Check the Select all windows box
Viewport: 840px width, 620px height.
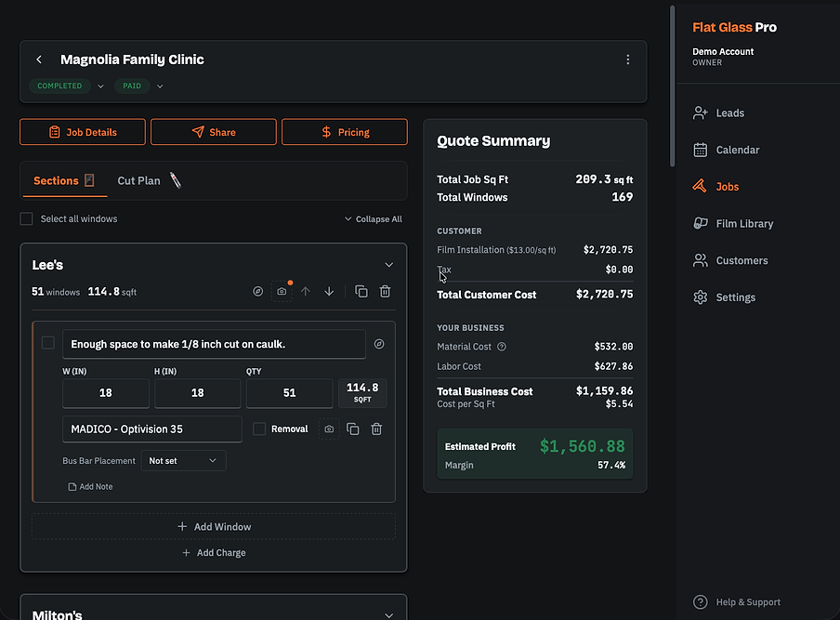pyautogui.click(x=26, y=218)
